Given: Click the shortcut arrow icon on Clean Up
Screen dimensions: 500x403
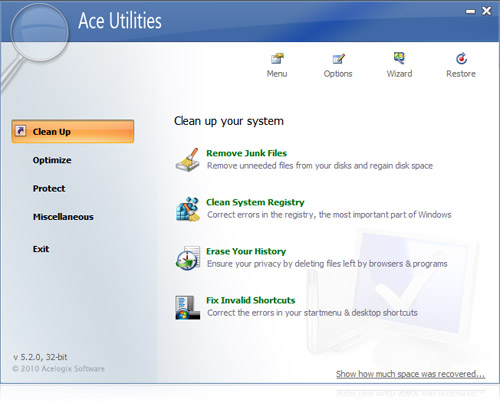Looking at the screenshot, I should tap(21, 131).
